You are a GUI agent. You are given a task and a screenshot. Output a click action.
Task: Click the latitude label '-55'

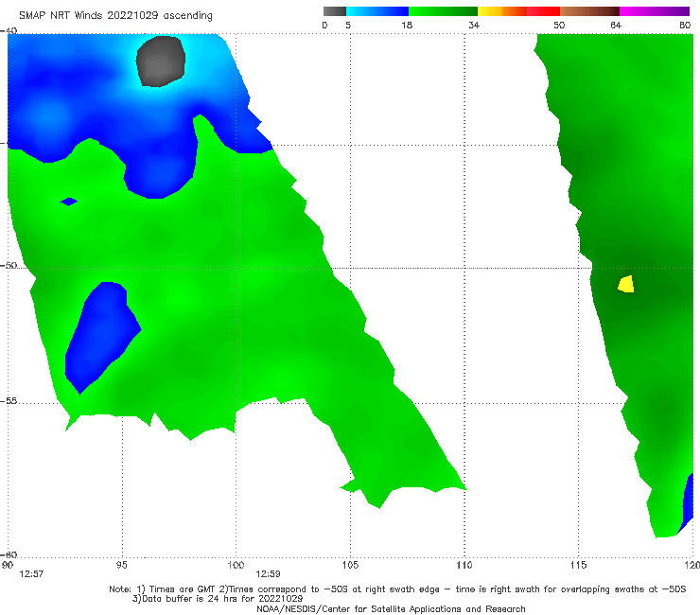point(9,400)
